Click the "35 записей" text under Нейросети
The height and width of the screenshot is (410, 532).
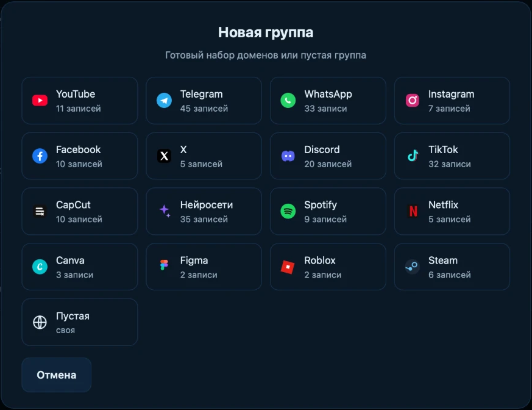204,219
